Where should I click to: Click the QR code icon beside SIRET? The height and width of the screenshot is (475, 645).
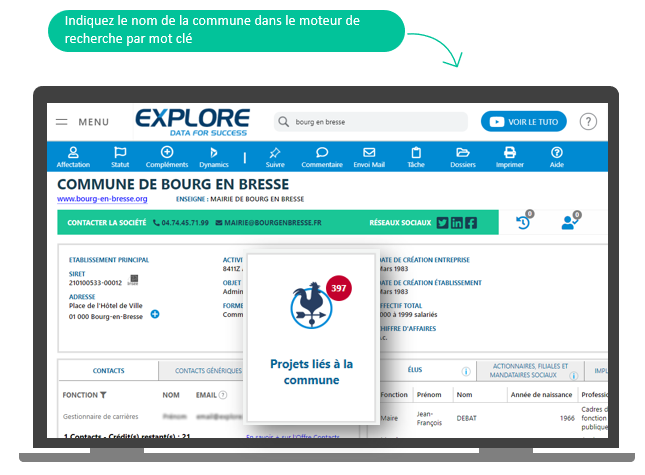coord(134,280)
